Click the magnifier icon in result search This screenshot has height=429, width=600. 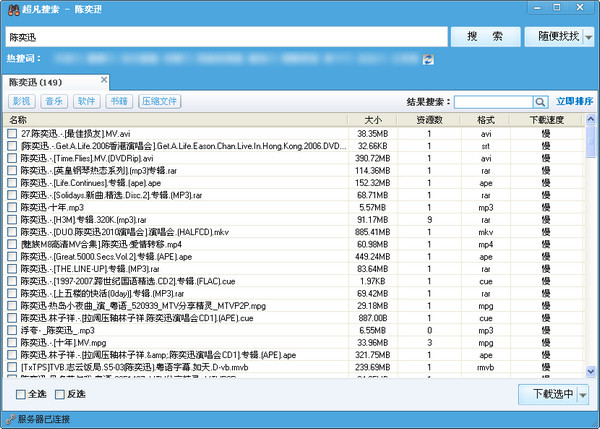point(540,101)
